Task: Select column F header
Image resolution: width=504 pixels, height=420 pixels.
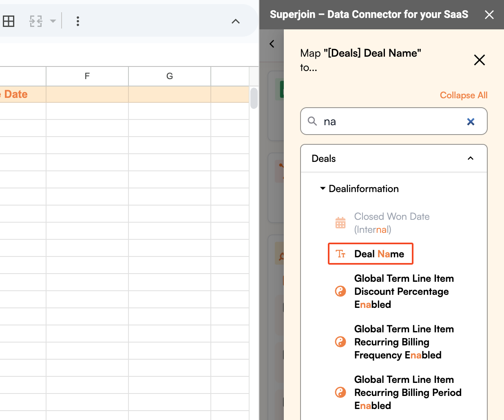Action: coord(87,76)
